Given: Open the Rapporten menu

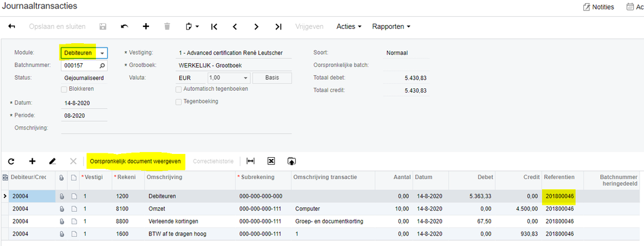Looking at the screenshot, I should [x=391, y=26].
